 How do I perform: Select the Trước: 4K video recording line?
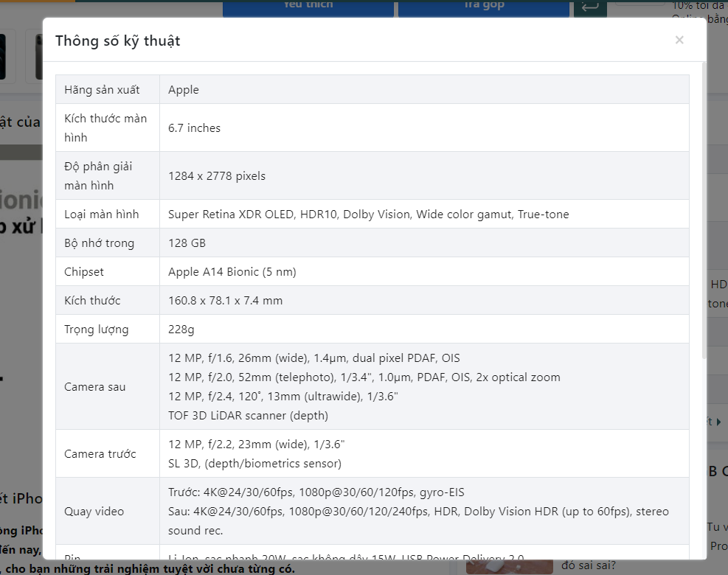[316, 492]
